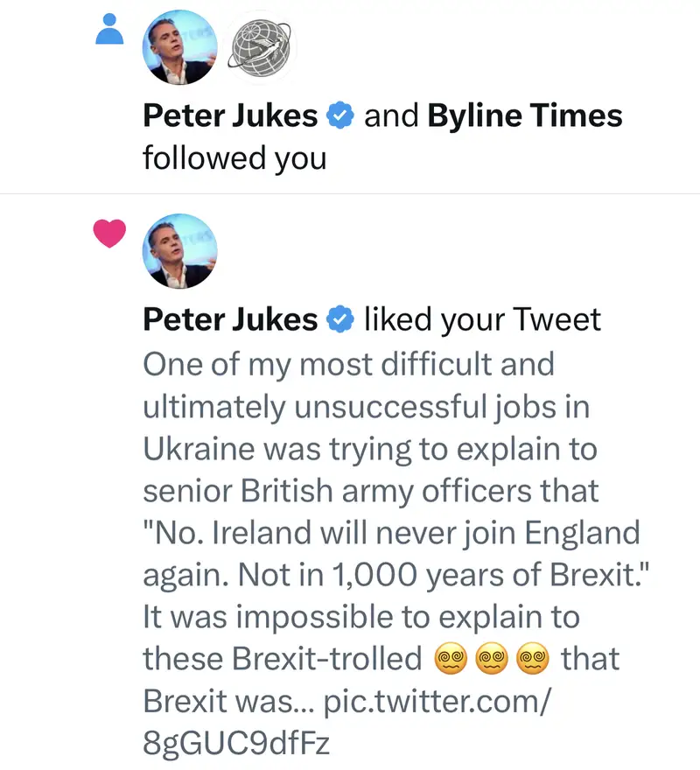The image size is (700, 770).
Task: Select the "liked your Tweet" text
Action: coord(482,320)
